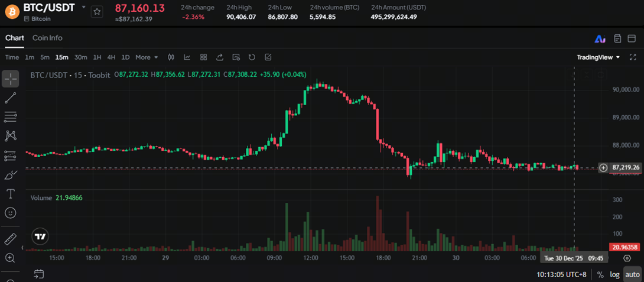Collapse the pane with the small left arrow

22,248
